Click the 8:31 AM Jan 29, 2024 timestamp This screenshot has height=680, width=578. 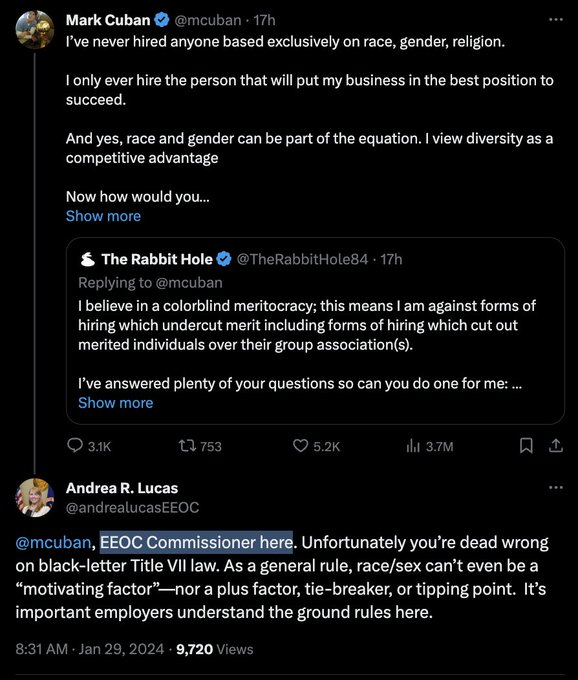(90, 649)
